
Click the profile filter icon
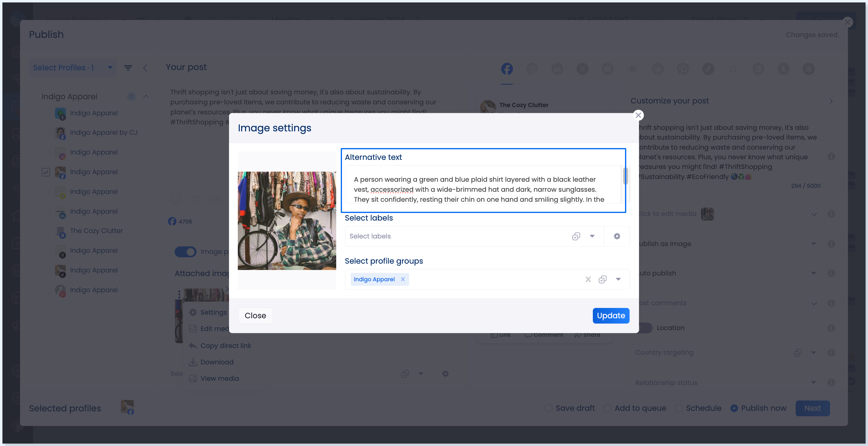pyautogui.click(x=128, y=68)
